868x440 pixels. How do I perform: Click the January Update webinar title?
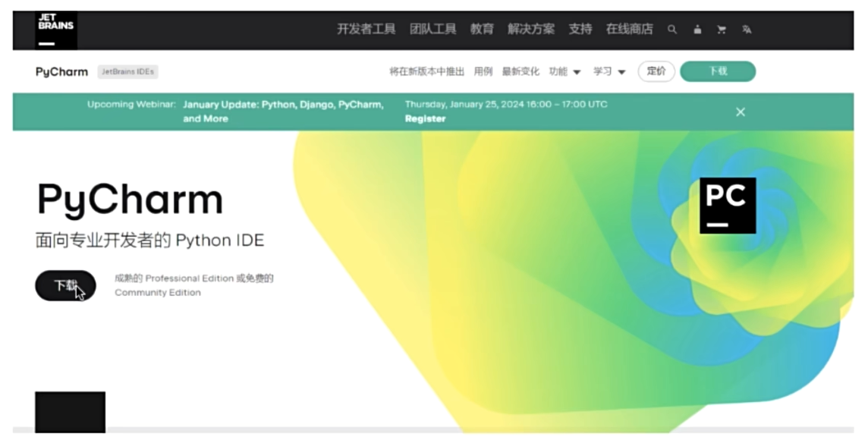284,112
